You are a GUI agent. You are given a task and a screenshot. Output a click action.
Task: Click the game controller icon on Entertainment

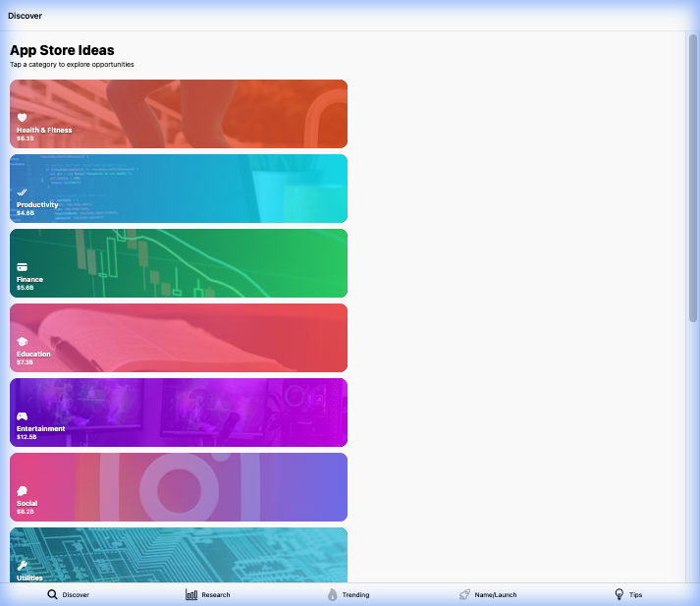pos(22,416)
